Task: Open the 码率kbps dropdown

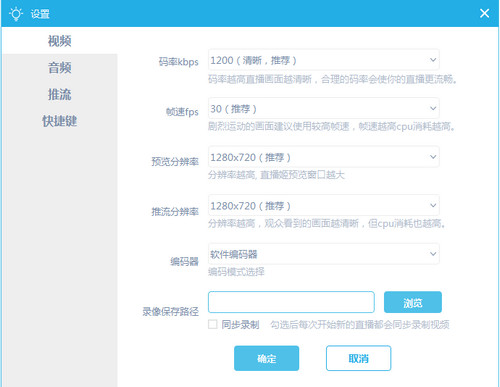Action: click(323, 60)
